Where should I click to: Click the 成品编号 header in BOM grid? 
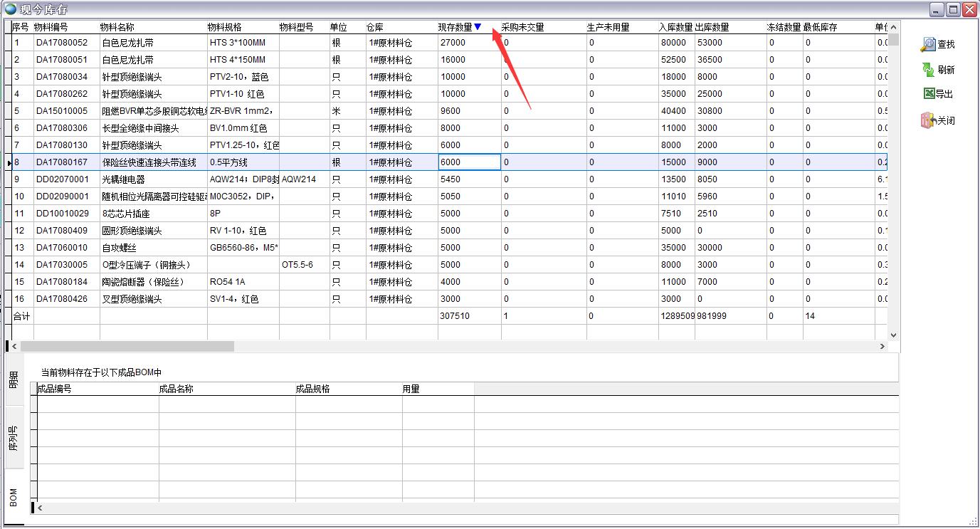click(55, 389)
